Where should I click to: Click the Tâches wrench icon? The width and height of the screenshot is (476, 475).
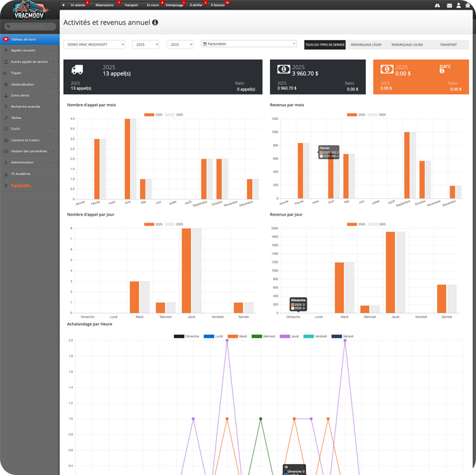pos(5,118)
